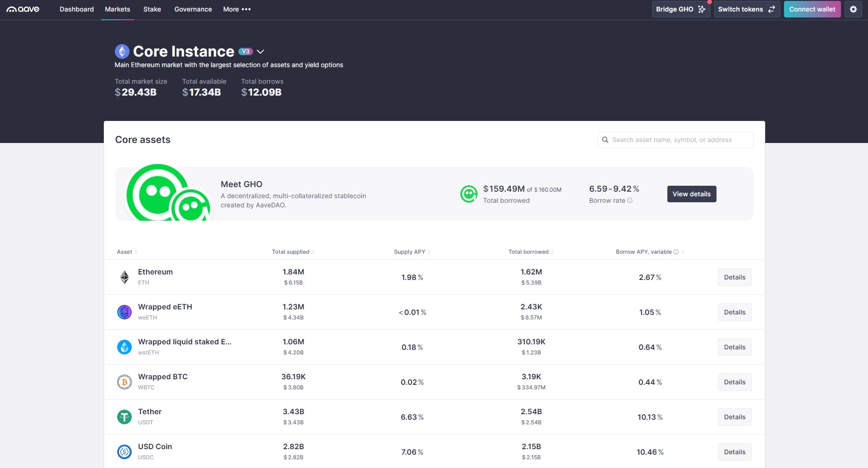The width and height of the screenshot is (868, 468).
Task: Click the Wrapped BTC asset icon
Action: point(124,382)
